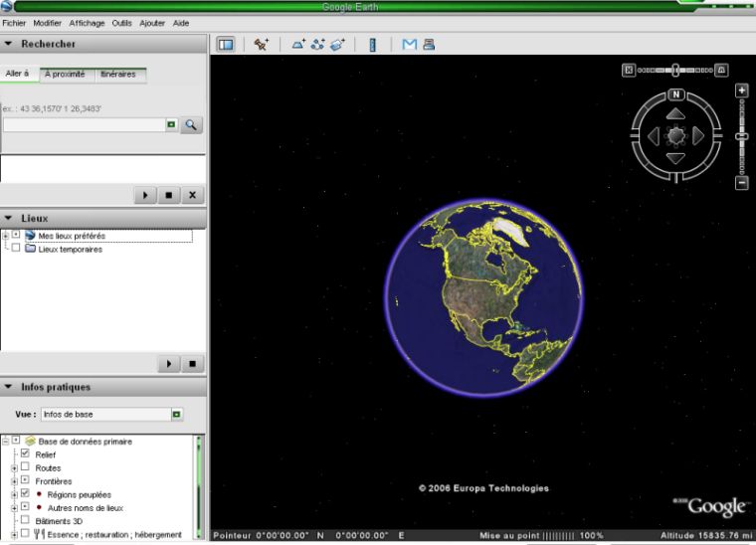Select Autres noms de lieux row
Image resolution: width=756 pixels, height=545 pixels.
tap(86, 508)
